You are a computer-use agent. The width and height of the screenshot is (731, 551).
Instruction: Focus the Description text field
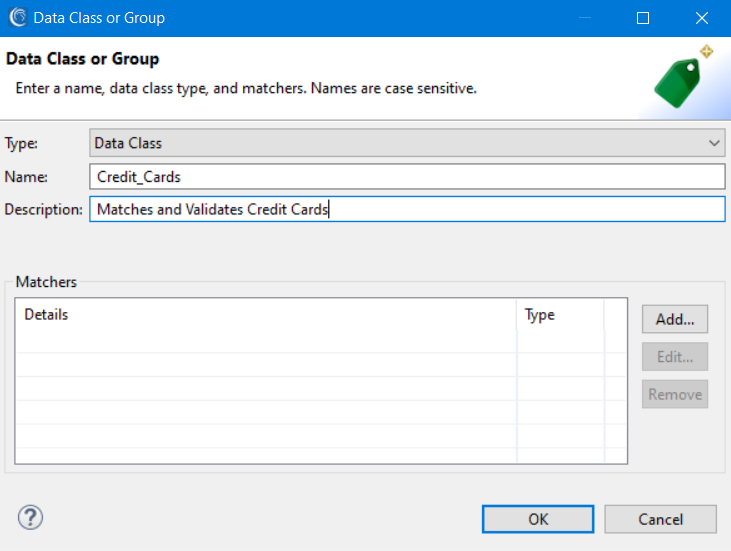[x=407, y=209]
